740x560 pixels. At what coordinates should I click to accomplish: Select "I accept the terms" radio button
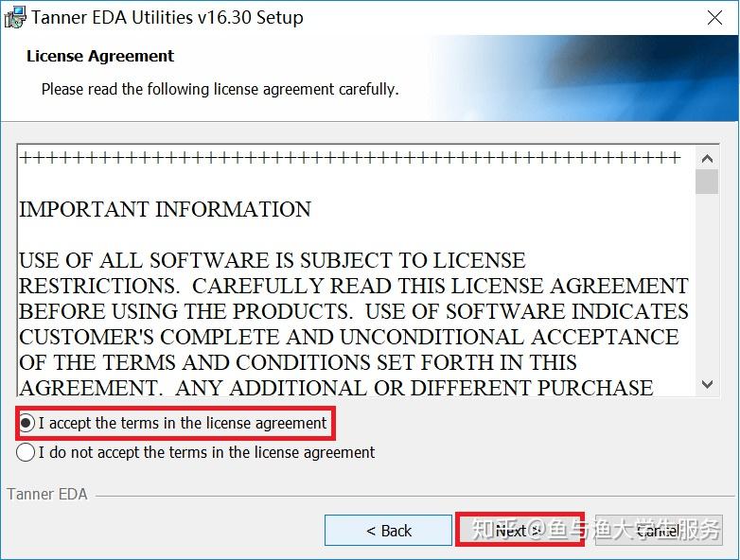coord(26,423)
